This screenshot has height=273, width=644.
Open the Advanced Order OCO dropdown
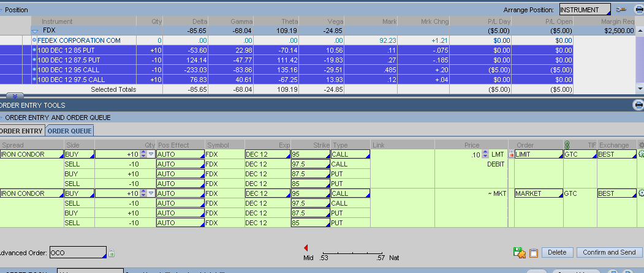(x=77, y=253)
